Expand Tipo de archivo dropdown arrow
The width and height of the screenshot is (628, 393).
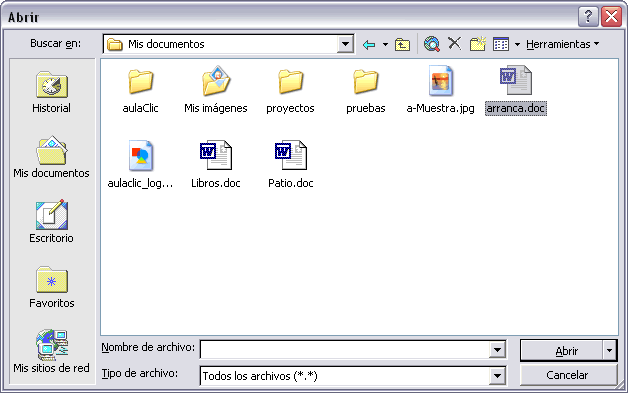pyautogui.click(x=497, y=376)
